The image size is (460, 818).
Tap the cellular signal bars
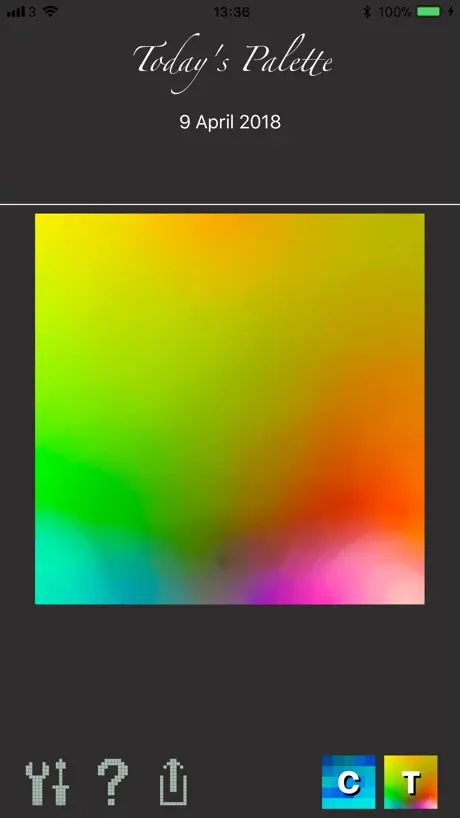pyautogui.click(x=16, y=11)
